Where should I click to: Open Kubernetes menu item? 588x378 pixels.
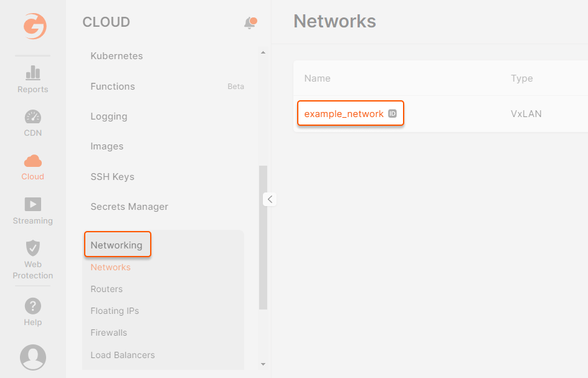tap(116, 56)
